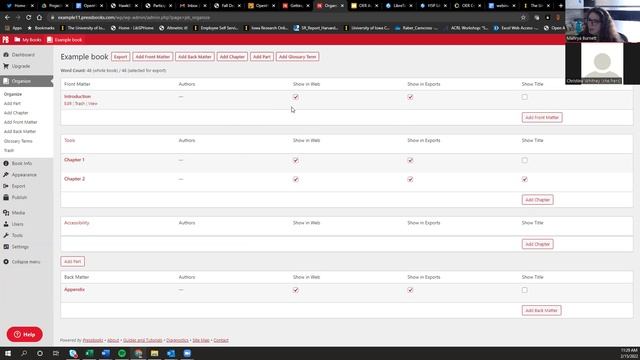Viewport: 640px width, 360px height.
Task: Go back in the browser
Action: (x=7, y=18)
